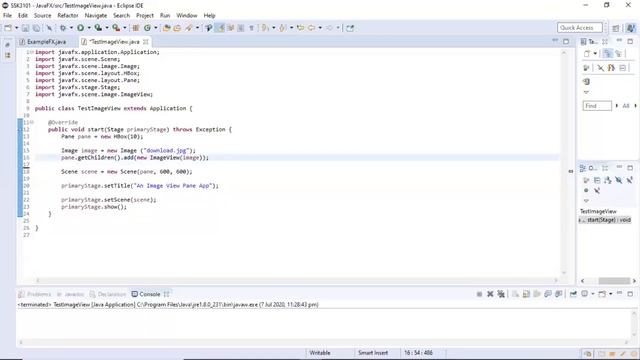The height and width of the screenshot is (360, 640).
Task: Select TestImageView class in Outline
Action: [x=598, y=211]
